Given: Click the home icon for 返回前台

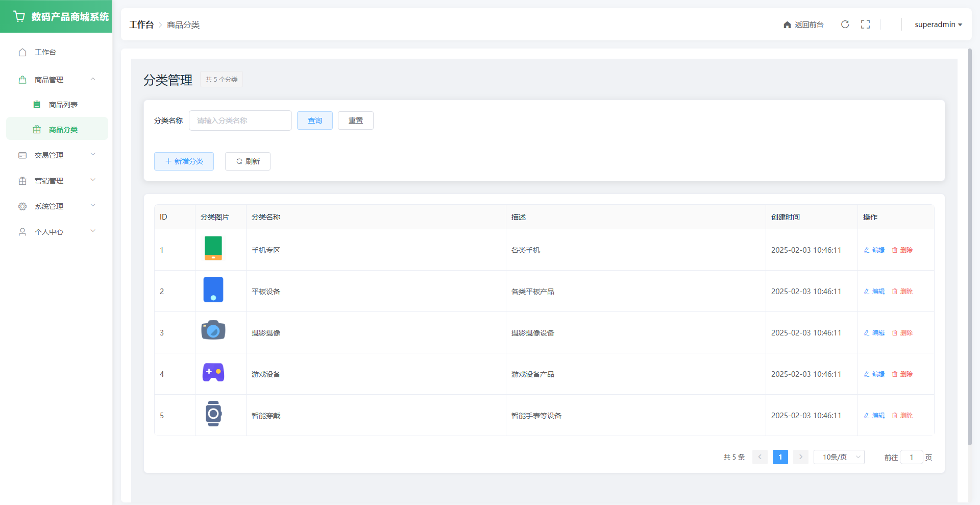Looking at the screenshot, I should point(787,25).
